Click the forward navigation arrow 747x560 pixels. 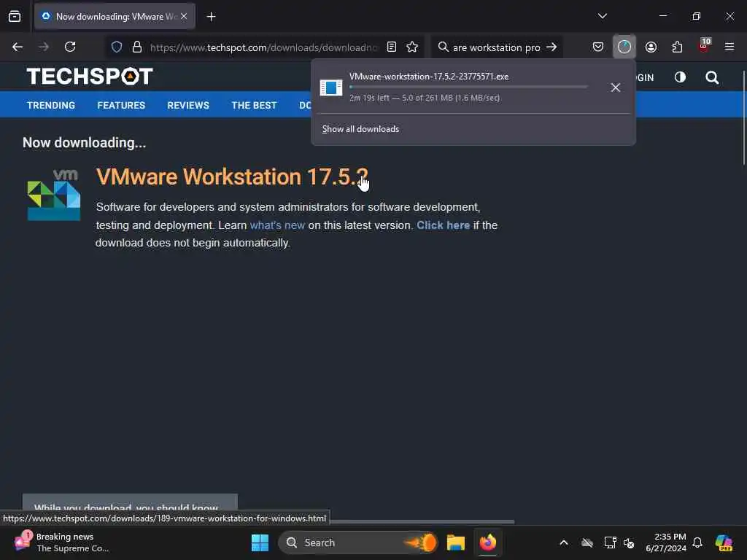pos(43,47)
